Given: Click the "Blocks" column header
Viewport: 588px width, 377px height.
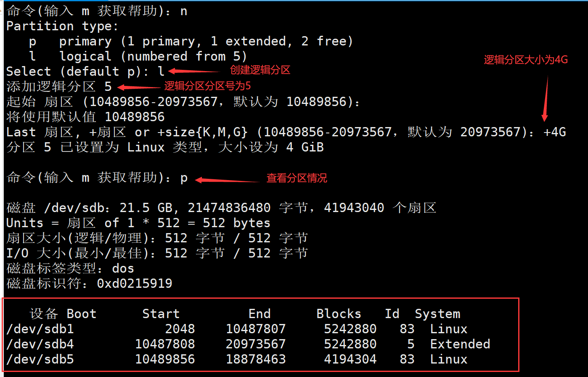Looking at the screenshot, I should coord(339,314).
